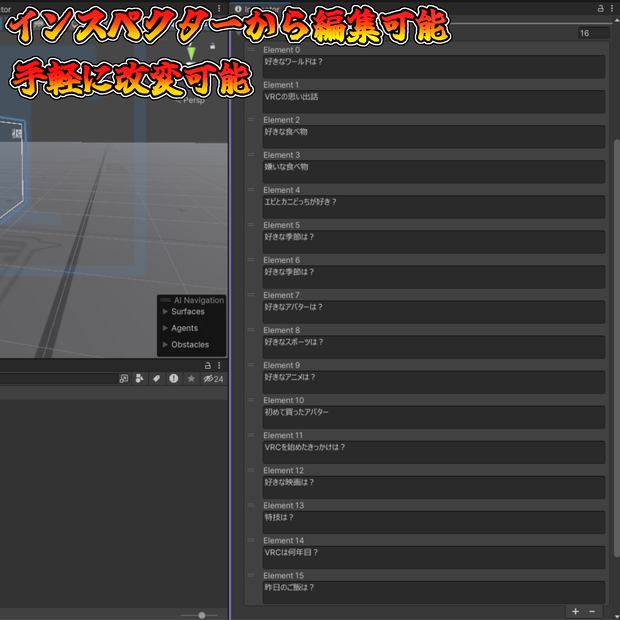Add a list element with the plus button
This screenshot has height=620, width=620.
575,611
